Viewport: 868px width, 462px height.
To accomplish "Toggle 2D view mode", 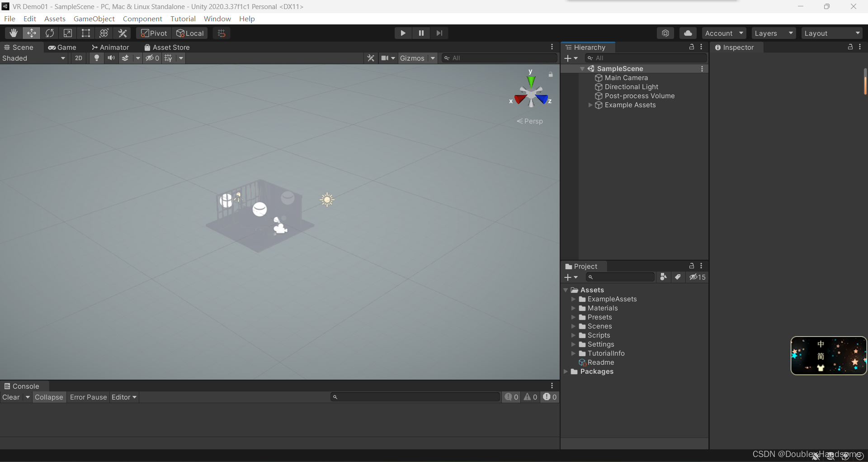I will pos(79,58).
